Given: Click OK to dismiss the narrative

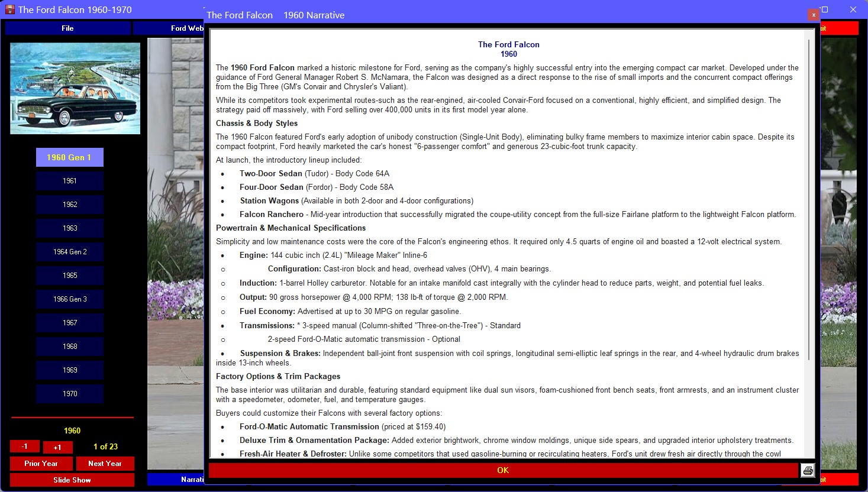Looking at the screenshot, I should [503, 470].
